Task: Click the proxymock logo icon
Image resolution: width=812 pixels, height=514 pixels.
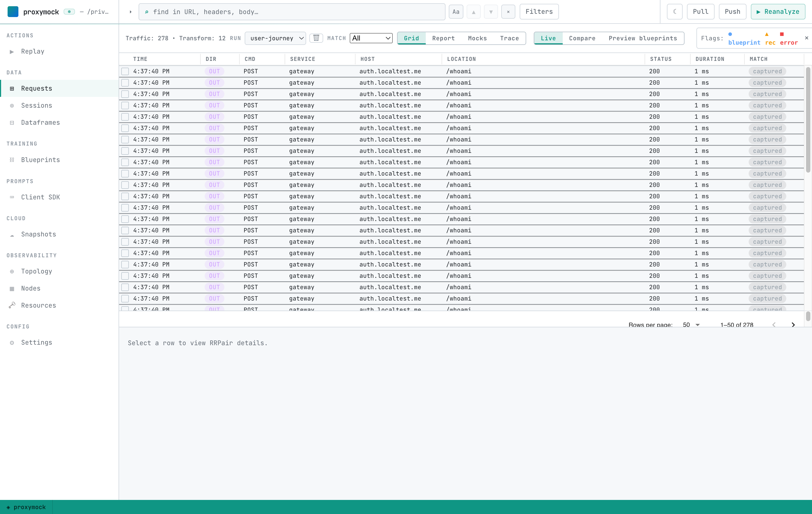Action: (x=13, y=11)
